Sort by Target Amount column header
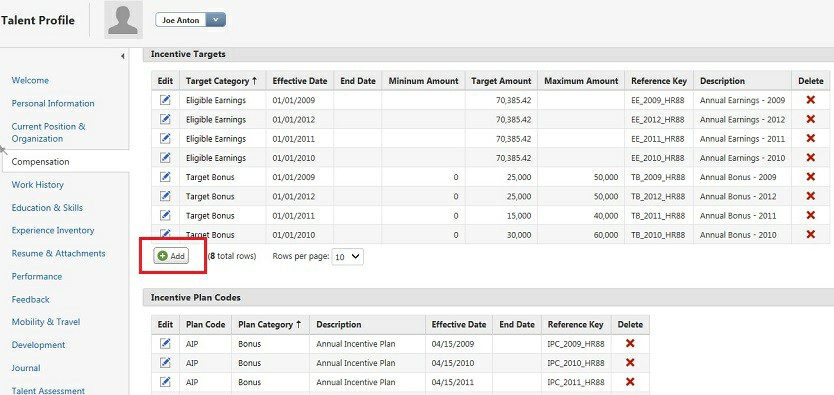This screenshot has width=834, height=395. pyautogui.click(x=501, y=81)
